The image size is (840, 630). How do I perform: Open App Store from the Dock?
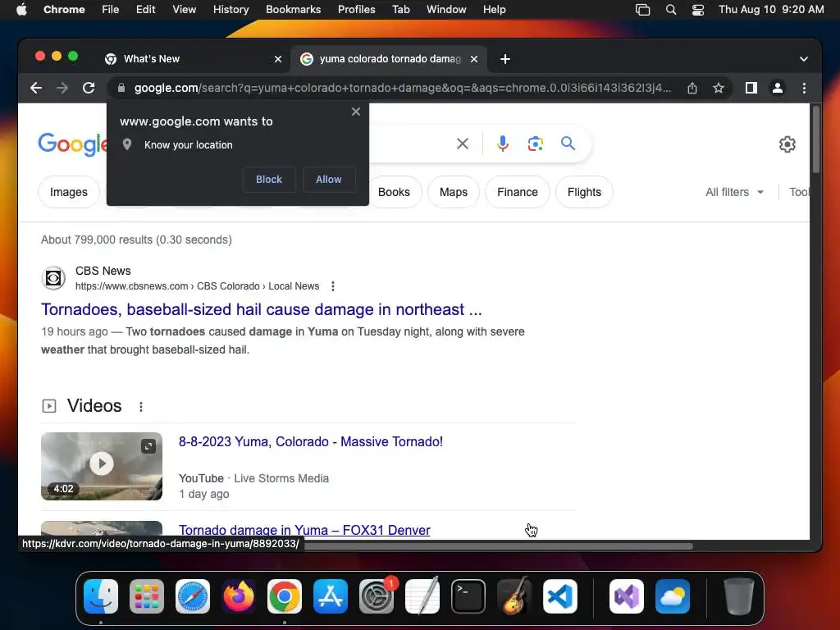[331, 596]
